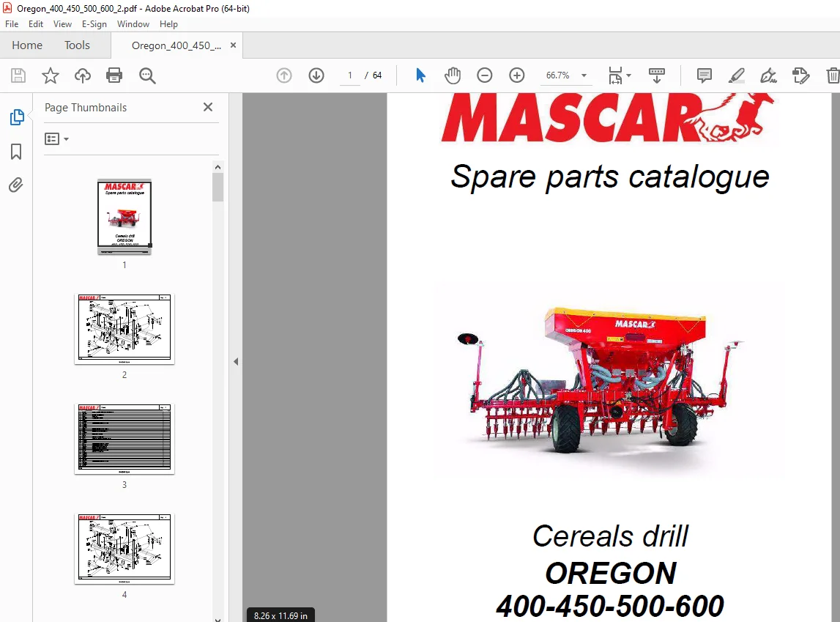The width and height of the screenshot is (840, 622).
Task: Go to next page arrow
Action: [316, 75]
